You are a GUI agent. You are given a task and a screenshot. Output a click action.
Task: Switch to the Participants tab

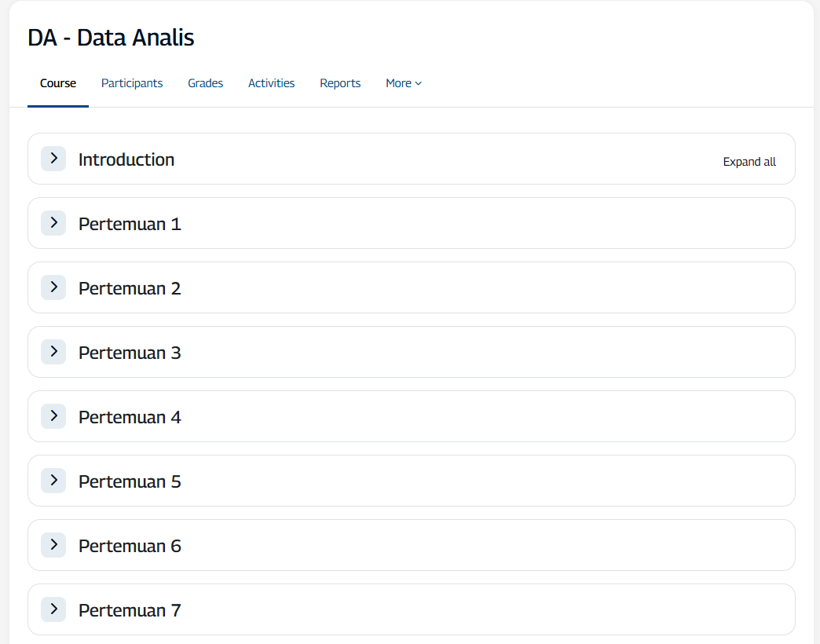(132, 83)
